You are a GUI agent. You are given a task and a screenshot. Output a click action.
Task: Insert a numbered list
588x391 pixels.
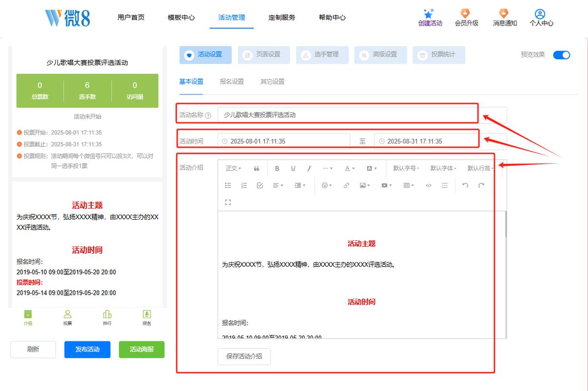[x=244, y=185]
